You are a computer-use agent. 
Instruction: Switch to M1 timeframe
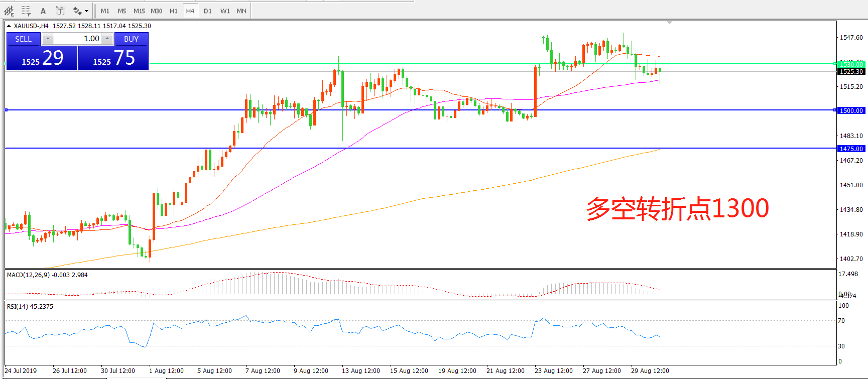(105, 11)
